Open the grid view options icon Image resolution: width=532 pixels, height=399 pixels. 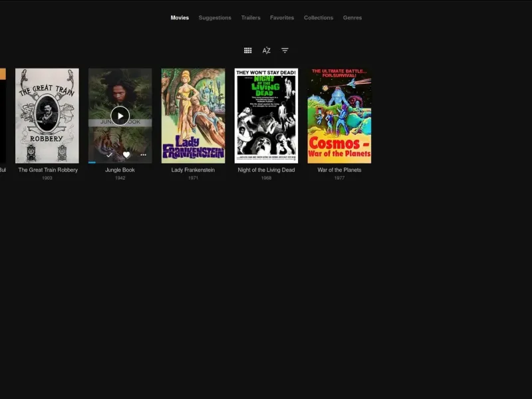[247, 51]
